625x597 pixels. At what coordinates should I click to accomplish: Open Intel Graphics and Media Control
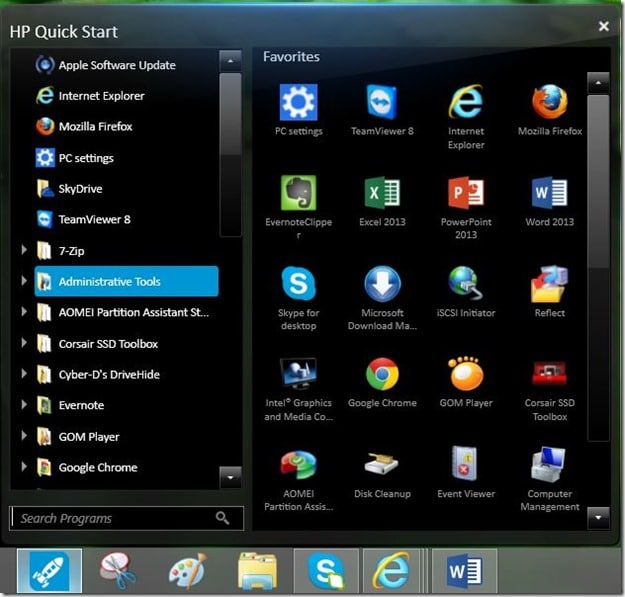pyautogui.click(x=299, y=373)
